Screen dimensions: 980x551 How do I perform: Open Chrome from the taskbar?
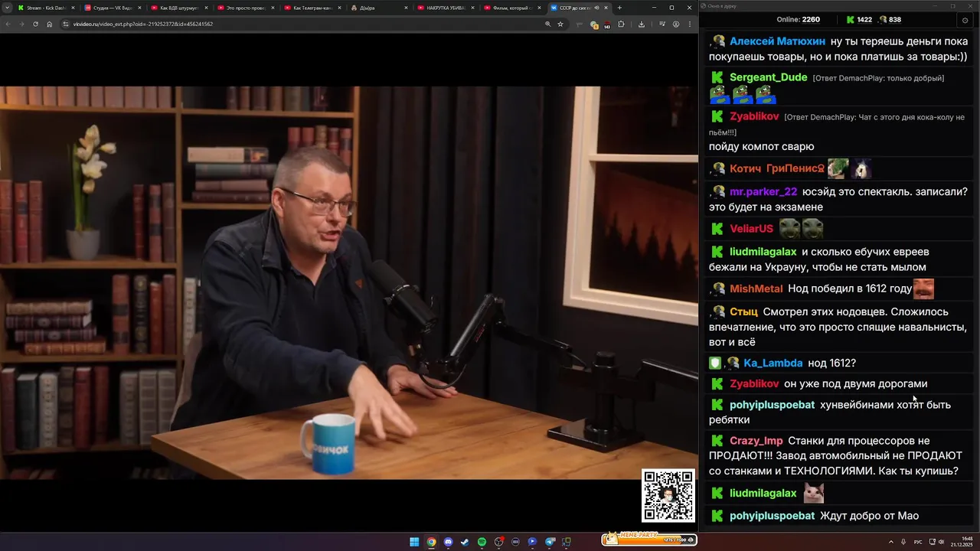pos(431,542)
